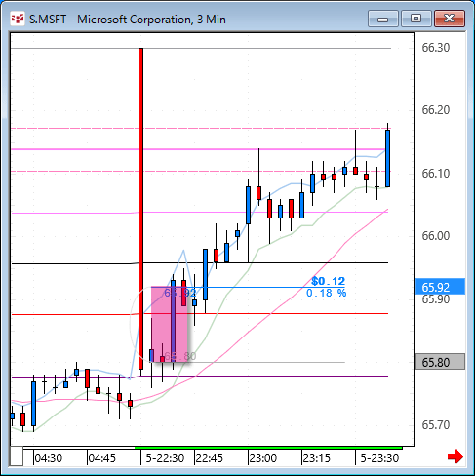Minimize the S.MSFT chart window
The image size is (475, 476).
(x=383, y=19)
